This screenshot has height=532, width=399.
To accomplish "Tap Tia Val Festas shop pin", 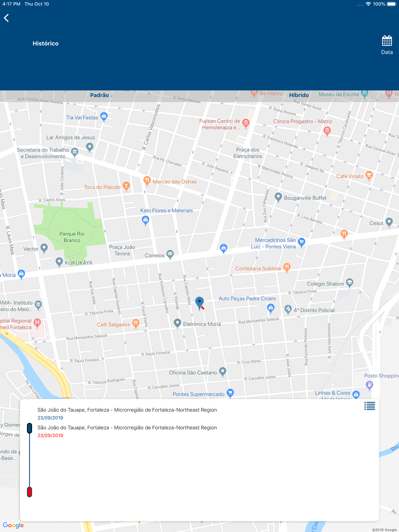I will click(x=104, y=117).
